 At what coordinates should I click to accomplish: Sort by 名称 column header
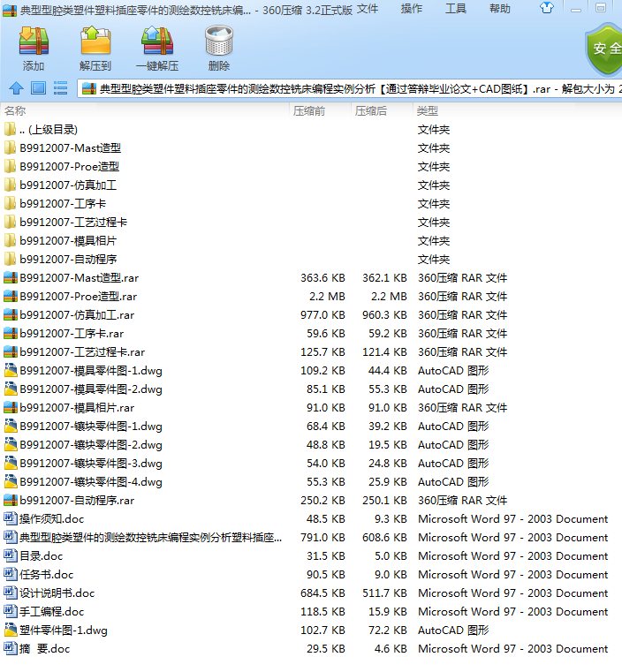pyautogui.click(x=145, y=111)
